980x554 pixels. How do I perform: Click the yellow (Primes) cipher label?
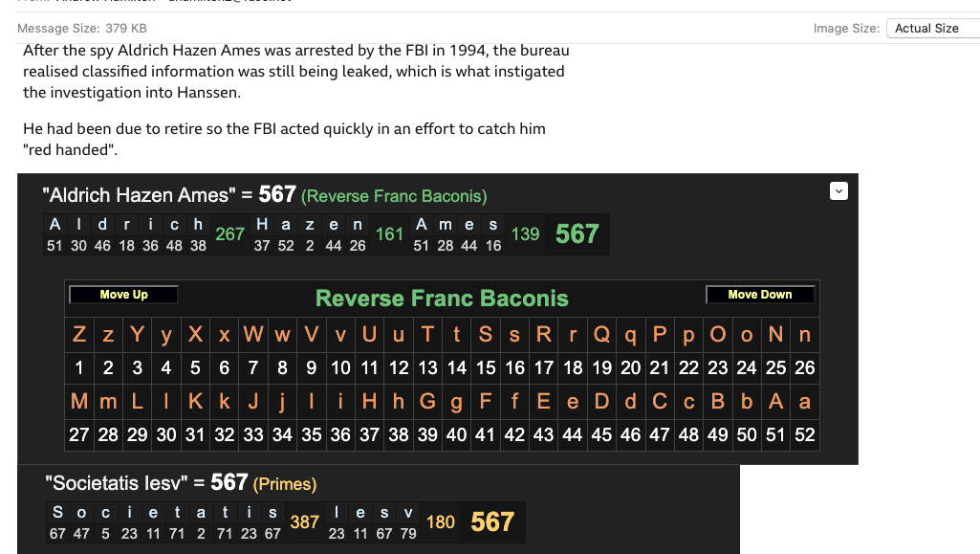tap(285, 484)
